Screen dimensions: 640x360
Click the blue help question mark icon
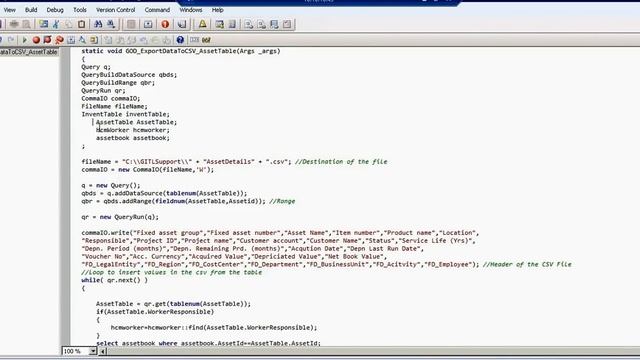click(x=180, y=40)
